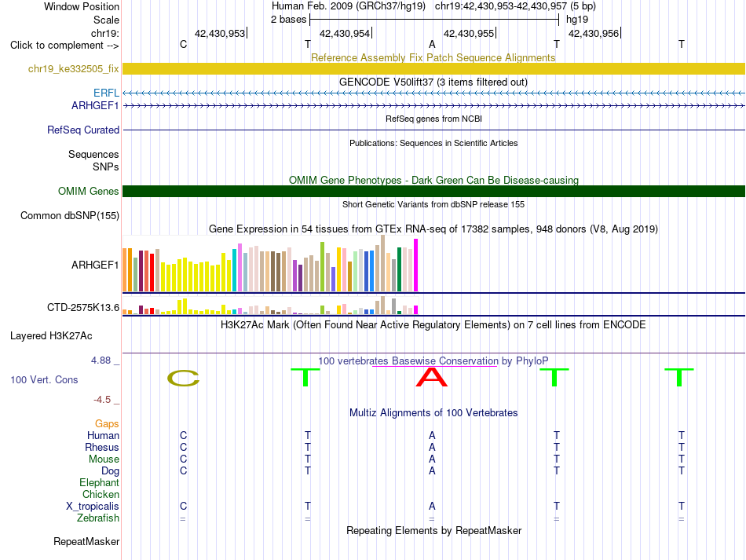Click the Reference Assembly Fix Patch Sequence Alignments title

click(x=433, y=57)
